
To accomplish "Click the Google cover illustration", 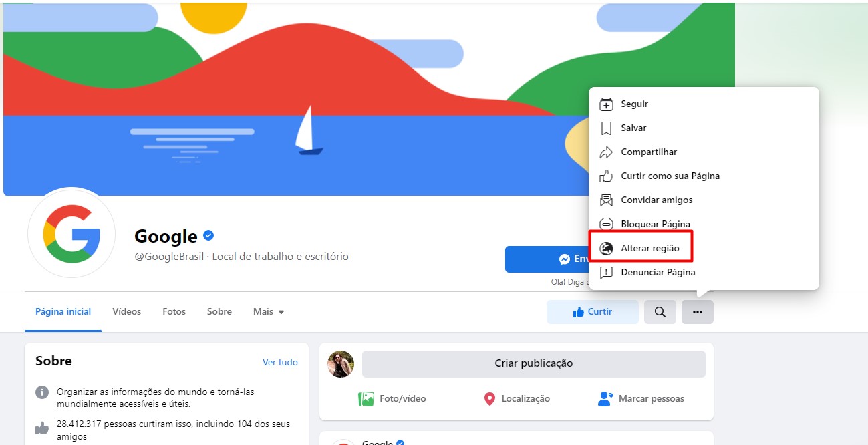I will point(369,99).
